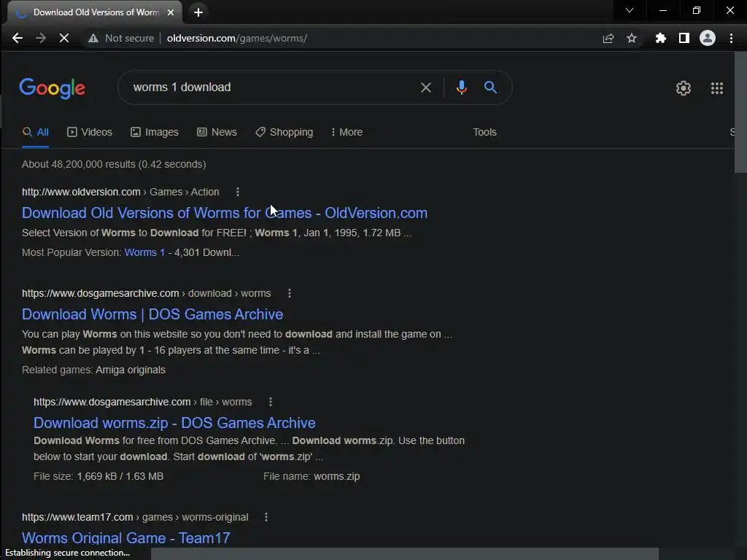Viewport: 747px width, 560px height.
Task: Select the All results tab
Action: (x=36, y=133)
